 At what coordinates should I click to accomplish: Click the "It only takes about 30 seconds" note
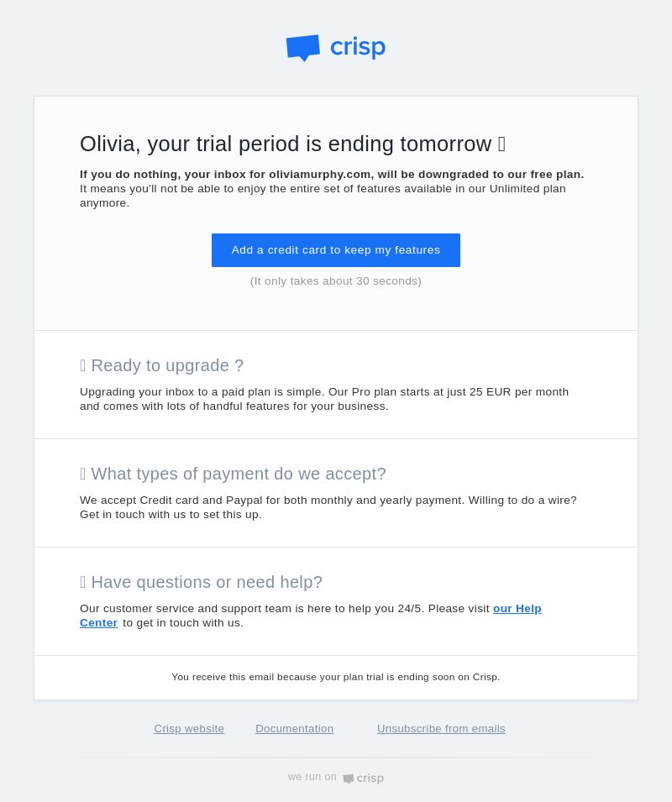tap(336, 281)
